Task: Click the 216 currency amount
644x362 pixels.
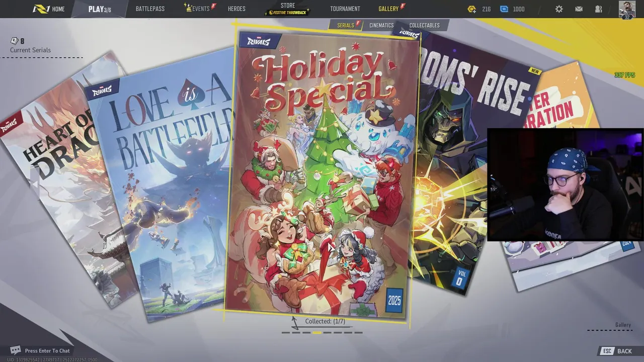Action: point(486,9)
